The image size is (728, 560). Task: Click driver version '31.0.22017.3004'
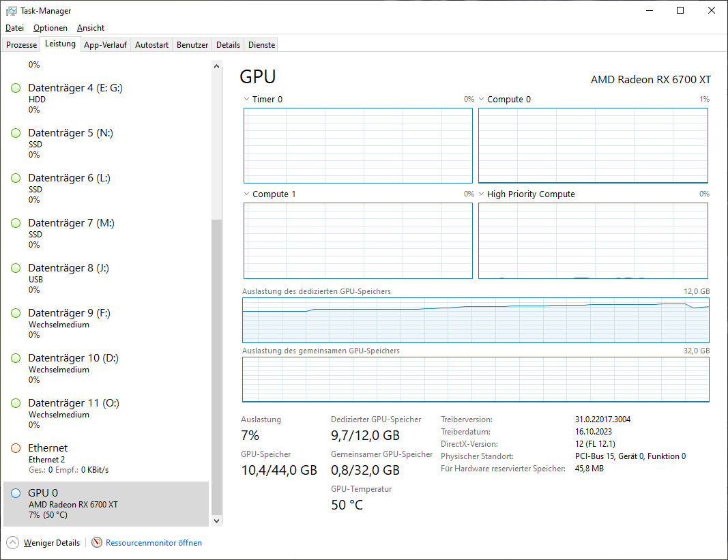click(x=602, y=419)
